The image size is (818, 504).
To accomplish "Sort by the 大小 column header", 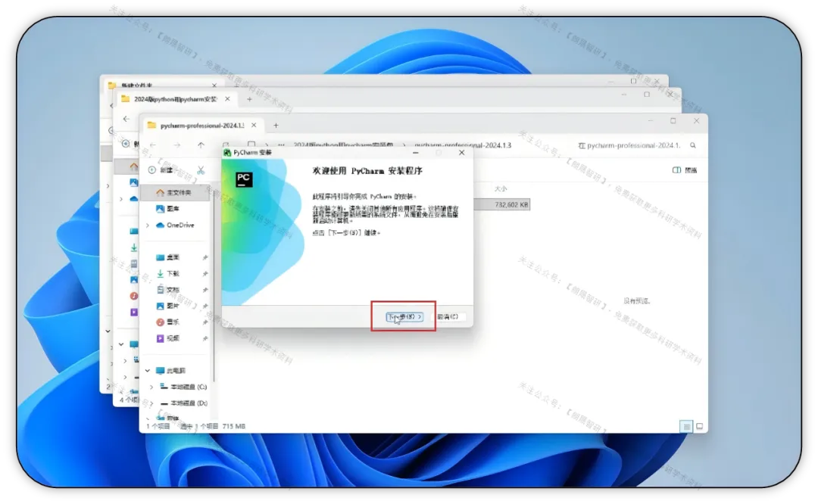I will pyautogui.click(x=501, y=188).
